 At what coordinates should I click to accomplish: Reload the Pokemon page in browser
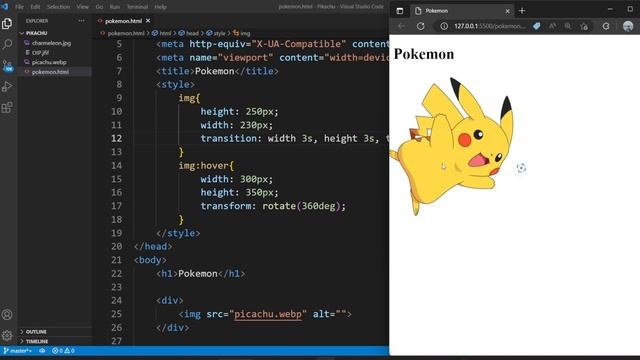(x=420, y=26)
